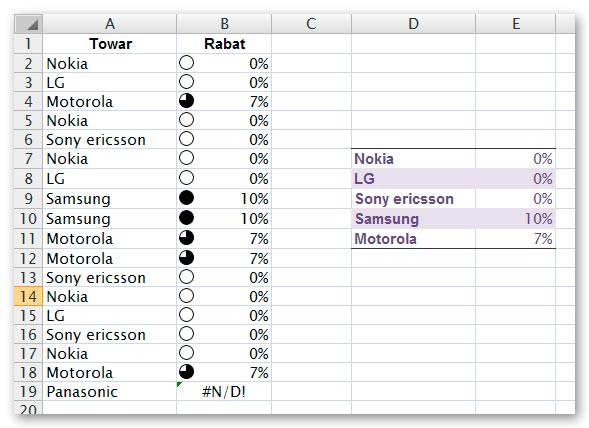Click the Select All corner triangle
589x428 pixels.
[x=29, y=24]
